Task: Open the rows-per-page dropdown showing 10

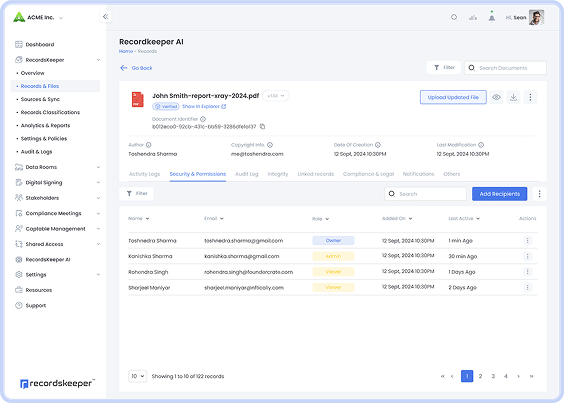Action: (137, 376)
